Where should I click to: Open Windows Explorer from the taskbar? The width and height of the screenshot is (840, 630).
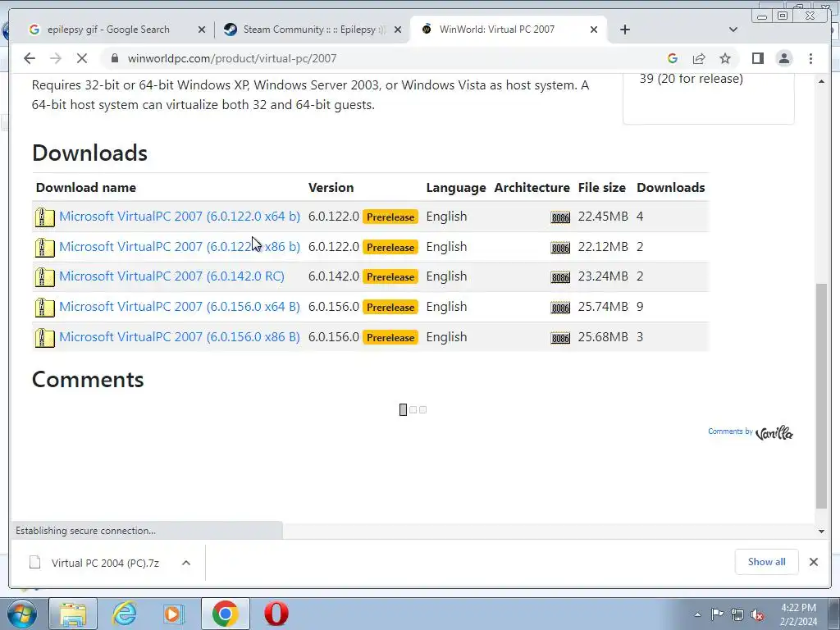(73, 614)
